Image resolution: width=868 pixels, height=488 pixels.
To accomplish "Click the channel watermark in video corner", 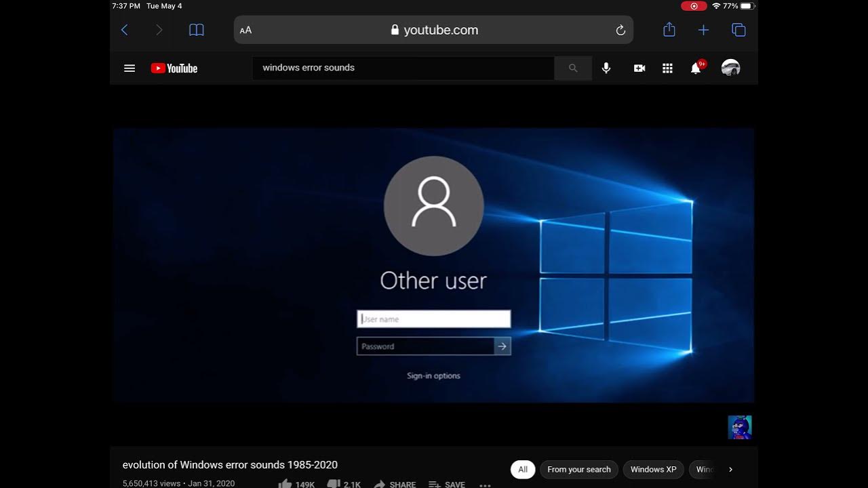I will [740, 428].
